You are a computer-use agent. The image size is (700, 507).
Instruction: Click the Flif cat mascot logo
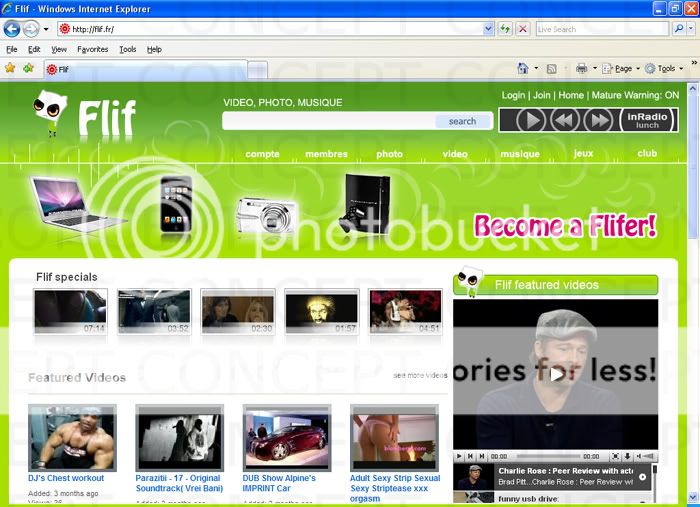(x=51, y=113)
